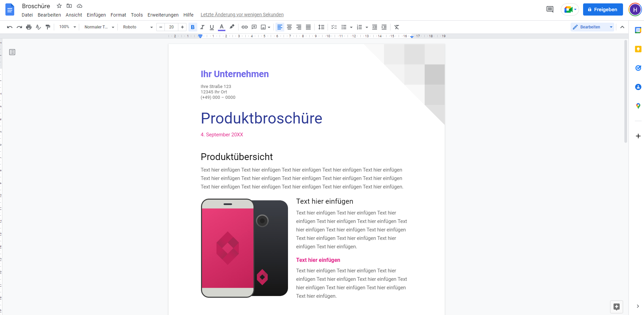
Task: Toggle bold formatting off
Action: (x=193, y=27)
